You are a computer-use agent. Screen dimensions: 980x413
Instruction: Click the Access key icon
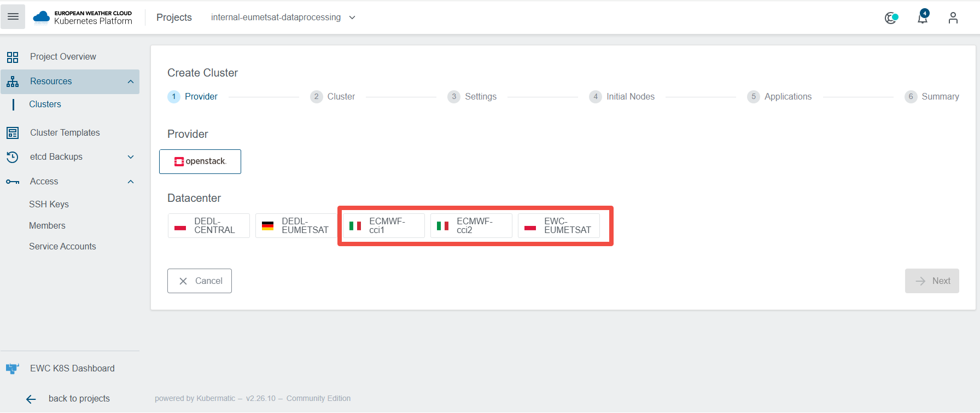13,182
